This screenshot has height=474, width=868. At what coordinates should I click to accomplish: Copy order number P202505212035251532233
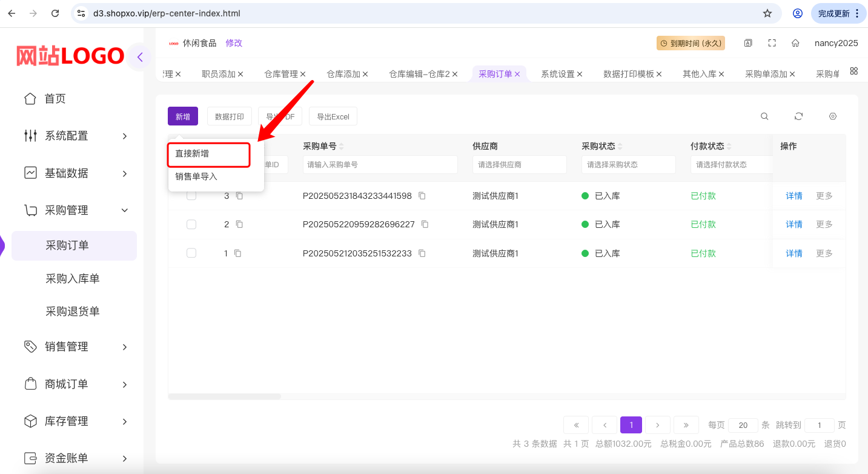click(422, 253)
